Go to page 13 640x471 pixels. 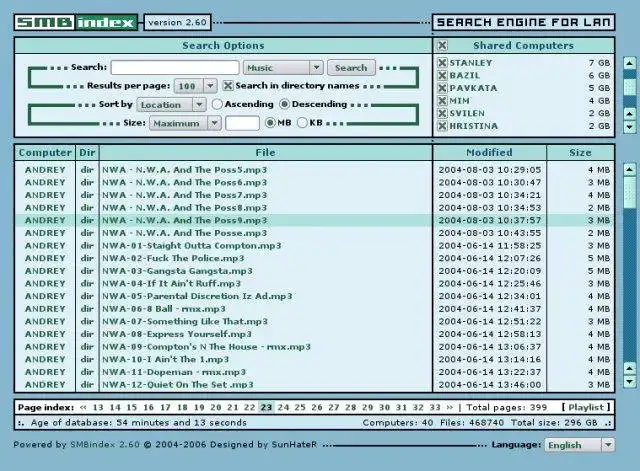98,407
